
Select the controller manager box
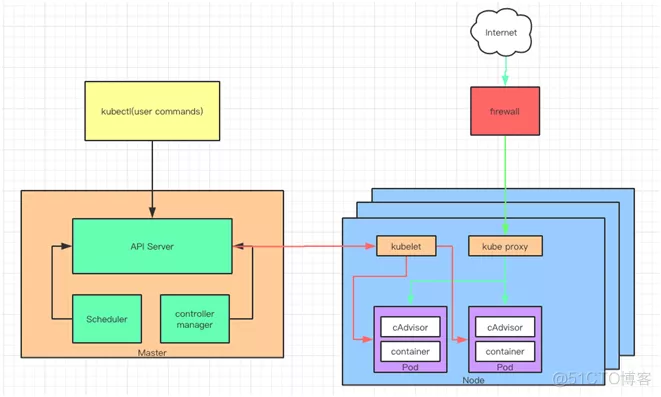(x=195, y=319)
